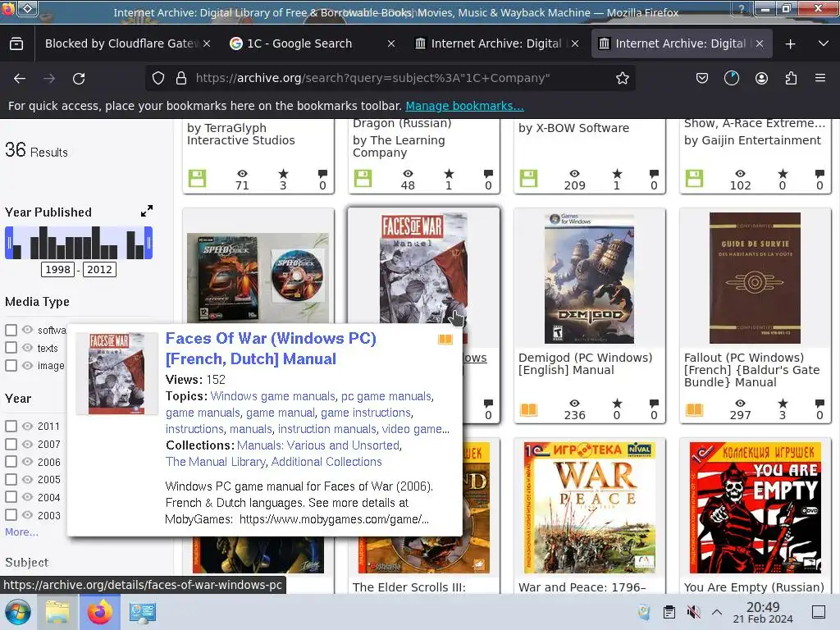
Task: Open the Manage bookmarks link
Action: coord(464,106)
